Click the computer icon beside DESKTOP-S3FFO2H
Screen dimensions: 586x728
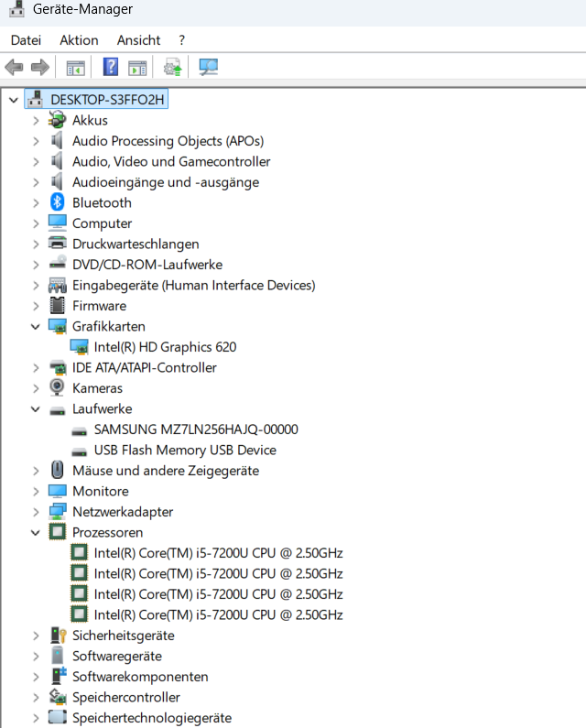pos(36,100)
